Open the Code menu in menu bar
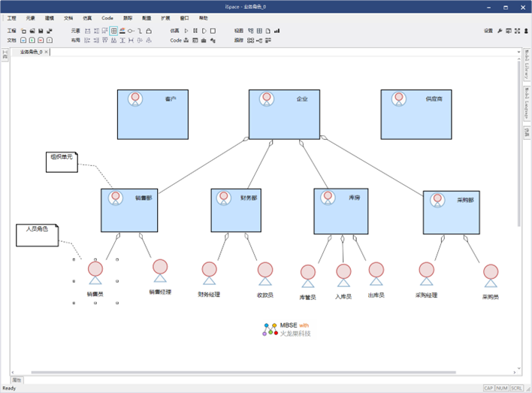 pyautogui.click(x=107, y=18)
